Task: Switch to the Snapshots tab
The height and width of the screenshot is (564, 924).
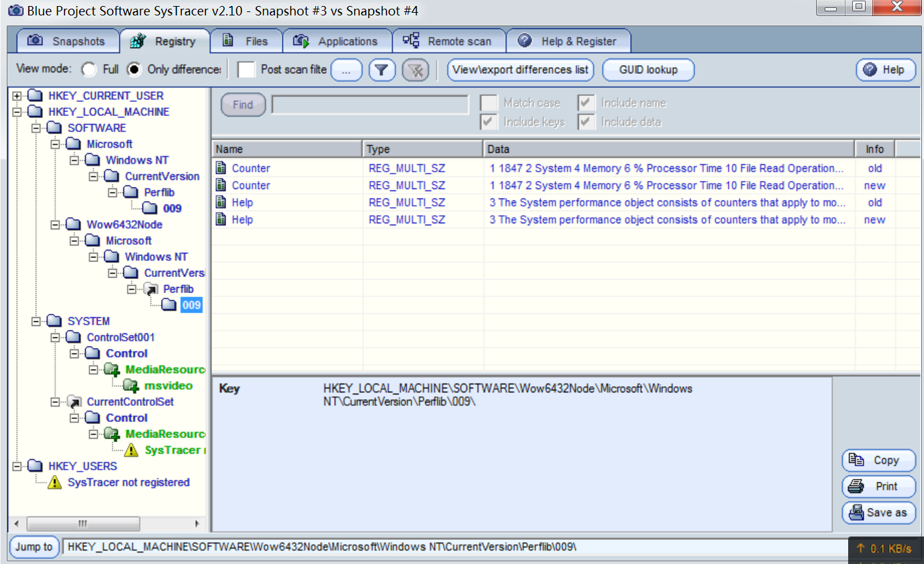Action: 67,41
